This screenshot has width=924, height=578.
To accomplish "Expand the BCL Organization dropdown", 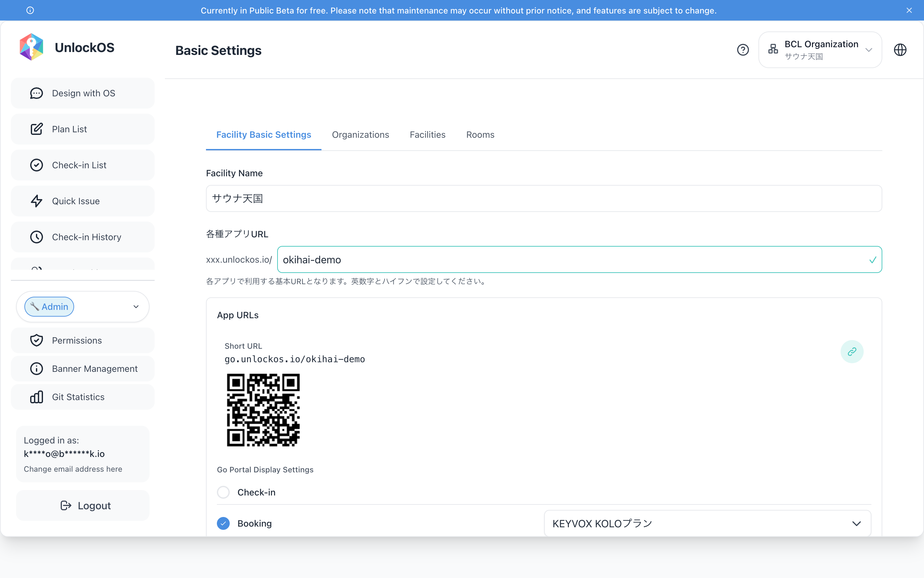I will coord(820,50).
